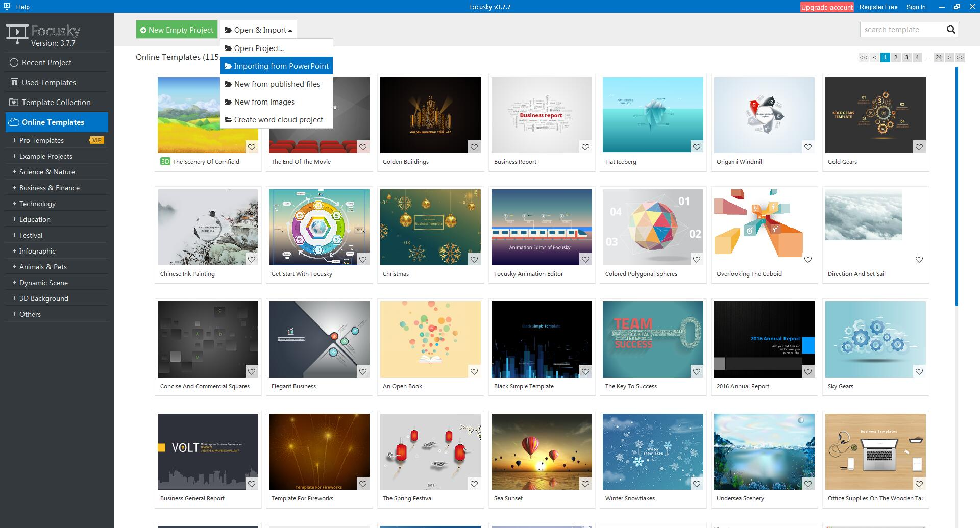This screenshot has width=980, height=528.
Task: Click the Online Templates cloud icon
Action: pos(14,122)
